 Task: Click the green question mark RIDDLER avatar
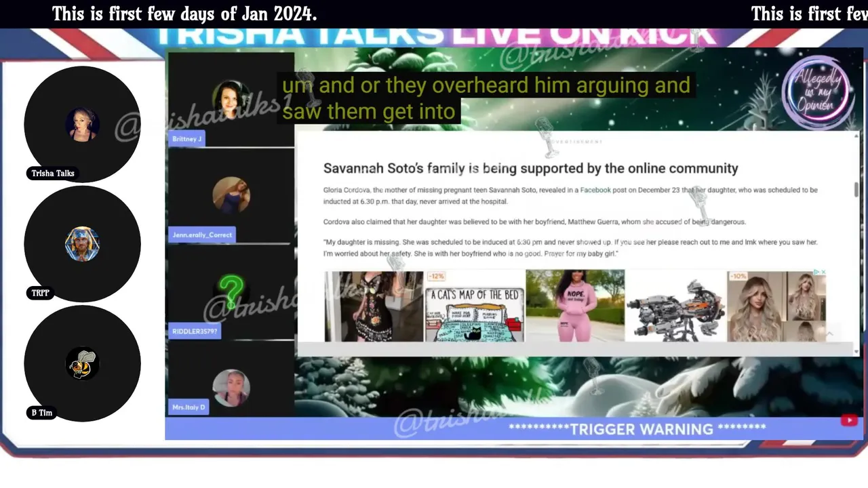click(231, 291)
